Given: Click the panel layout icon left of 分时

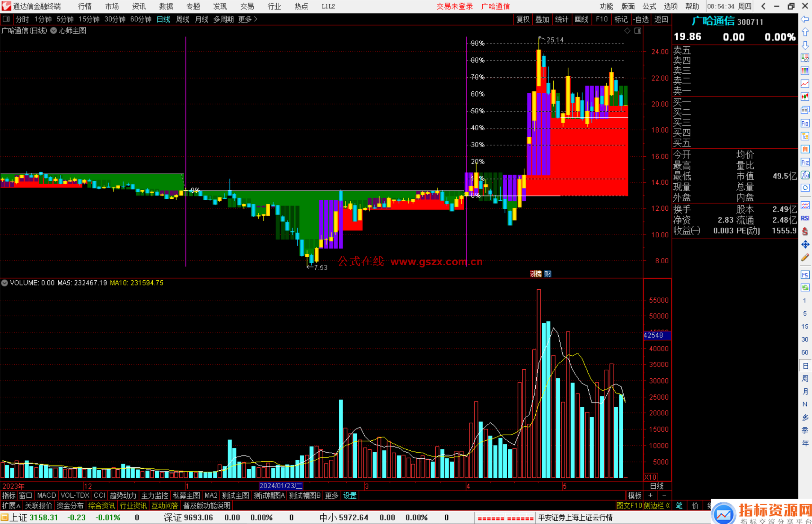Looking at the screenshot, I should tap(6, 19).
